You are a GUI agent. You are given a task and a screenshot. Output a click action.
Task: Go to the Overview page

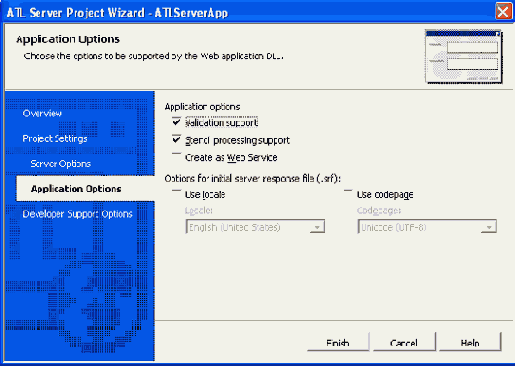pyautogui.click(x=42, y=114)
